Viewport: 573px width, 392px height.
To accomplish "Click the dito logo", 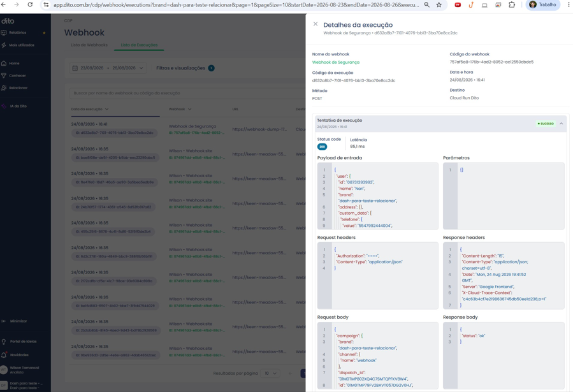I will (8, 21).
